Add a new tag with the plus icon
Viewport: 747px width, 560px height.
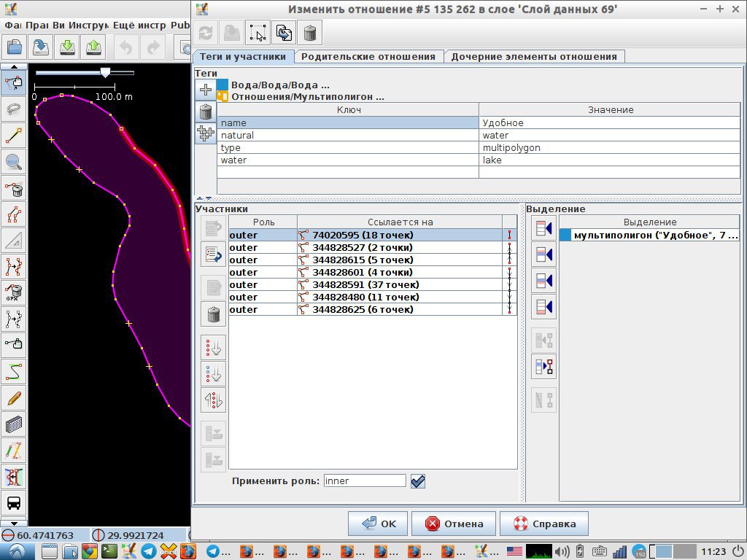pyautogui.click(x=206, y=90)
